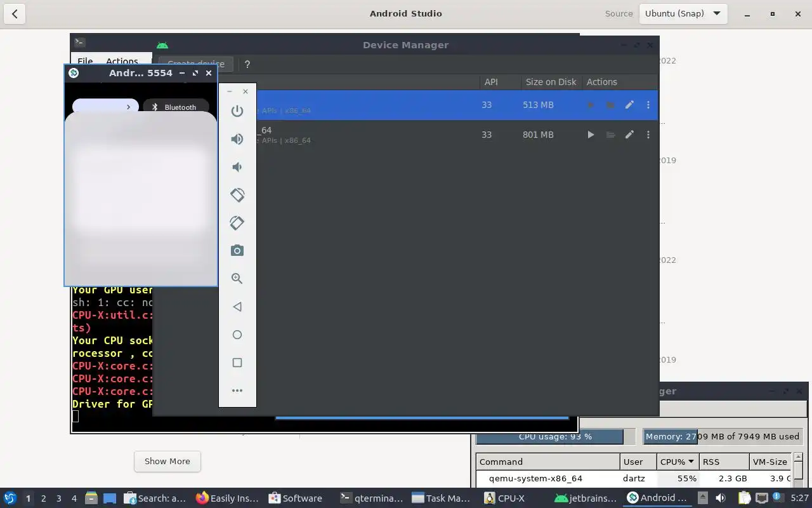The width and height of the screenshot is (812, 508).
Task: Switch to workspace 3
Action: click(x=58, y=498)
